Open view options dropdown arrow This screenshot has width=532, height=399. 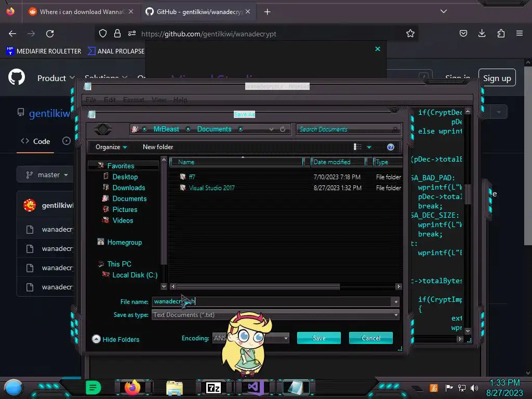(369, 147)
